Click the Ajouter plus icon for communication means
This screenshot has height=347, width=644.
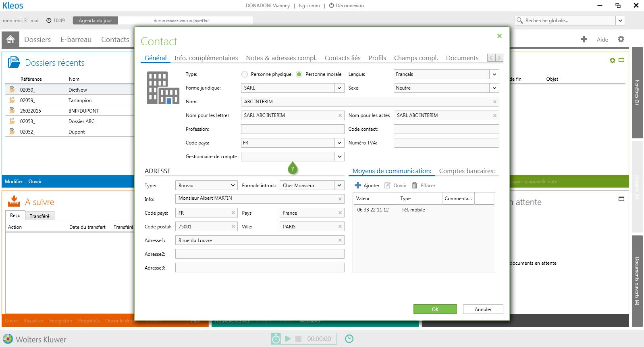tap(357, 186)
